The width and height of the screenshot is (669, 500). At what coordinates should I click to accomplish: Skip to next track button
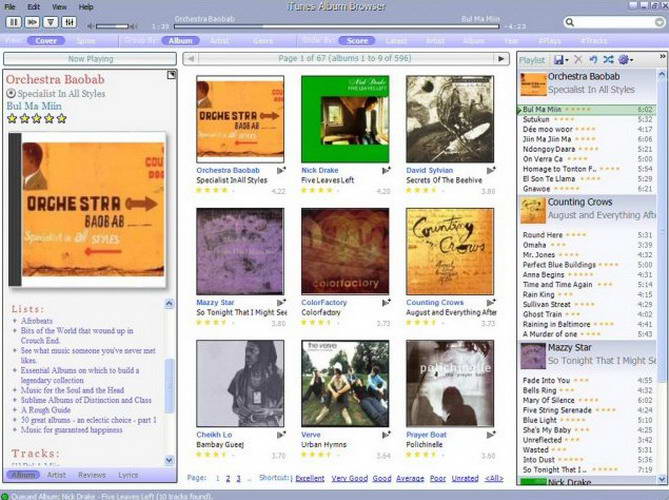pyautogui.click(x=32, y=22)
